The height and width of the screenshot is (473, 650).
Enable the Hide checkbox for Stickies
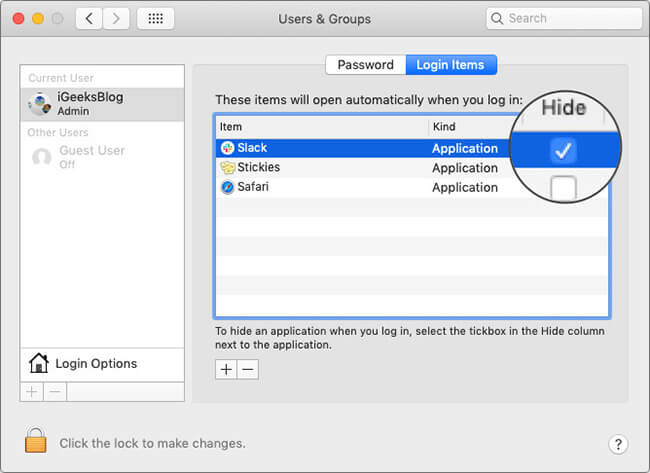563,187
